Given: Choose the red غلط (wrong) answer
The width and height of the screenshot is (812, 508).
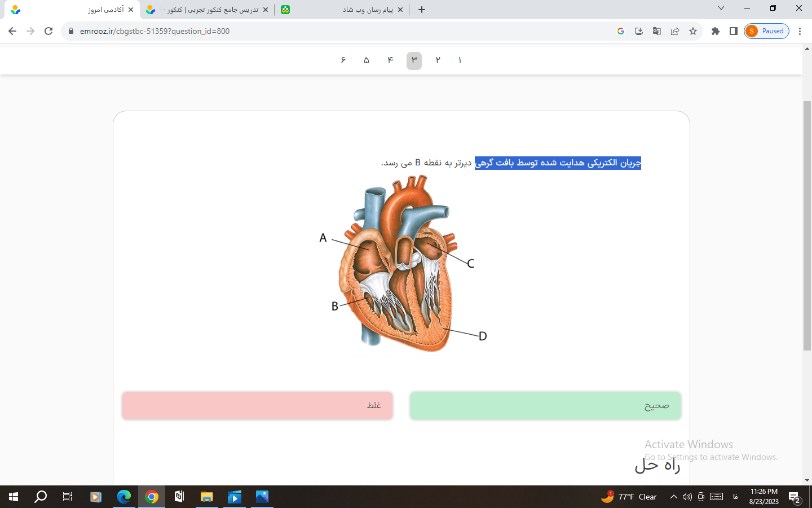Looking at the screenshot, I should (x=257, y=406).
